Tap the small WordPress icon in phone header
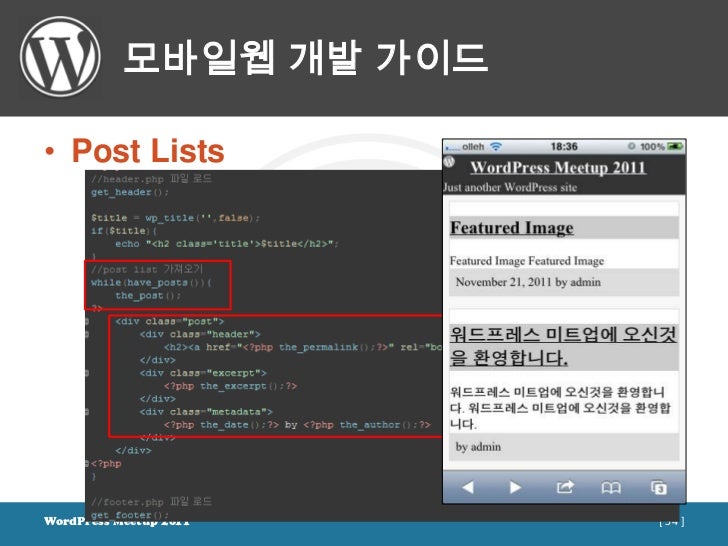Viewport: 728px width, 546px height. tap(449, 162)
